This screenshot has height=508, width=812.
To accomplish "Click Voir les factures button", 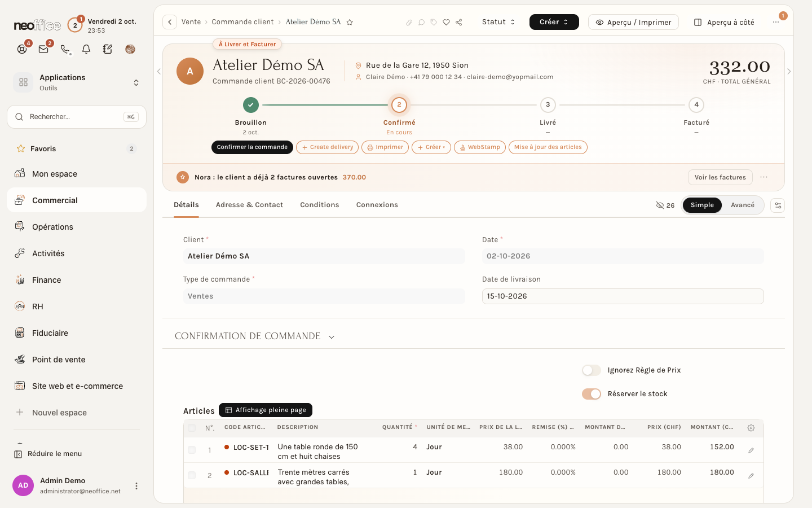I will [720, 177].
